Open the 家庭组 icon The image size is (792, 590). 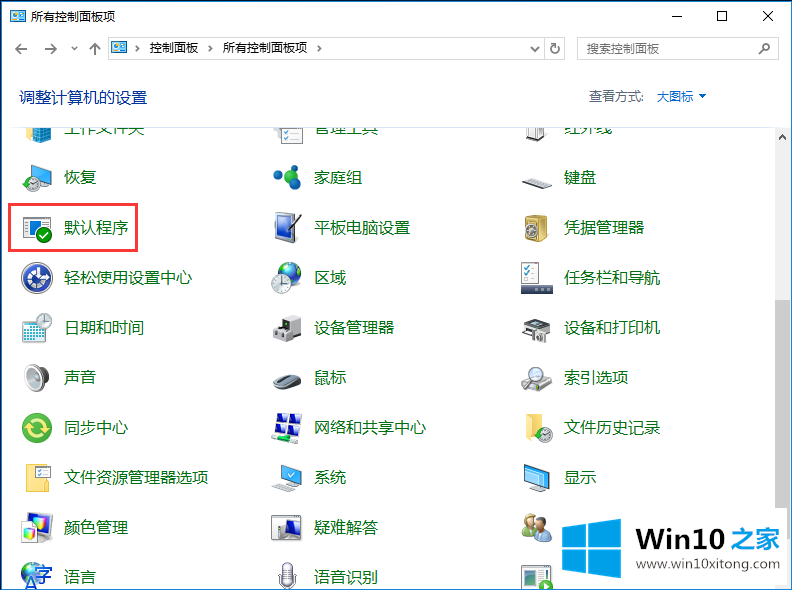click(x=287, y=178)
